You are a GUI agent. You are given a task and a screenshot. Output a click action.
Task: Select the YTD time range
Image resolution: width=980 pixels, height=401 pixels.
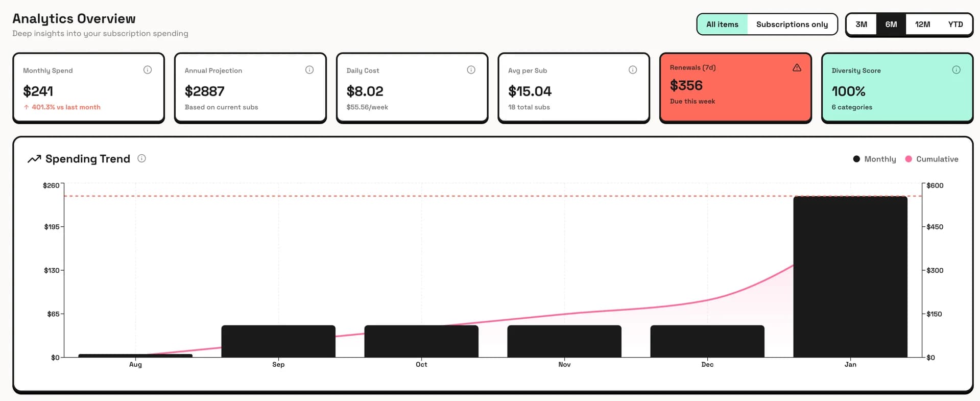click(954, 24)
